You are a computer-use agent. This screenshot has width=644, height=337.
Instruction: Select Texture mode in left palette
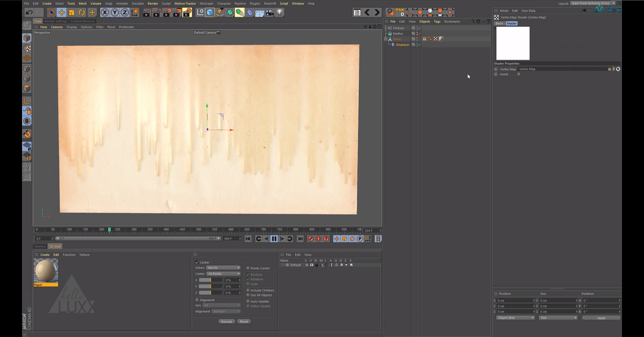tap(27, 49)
